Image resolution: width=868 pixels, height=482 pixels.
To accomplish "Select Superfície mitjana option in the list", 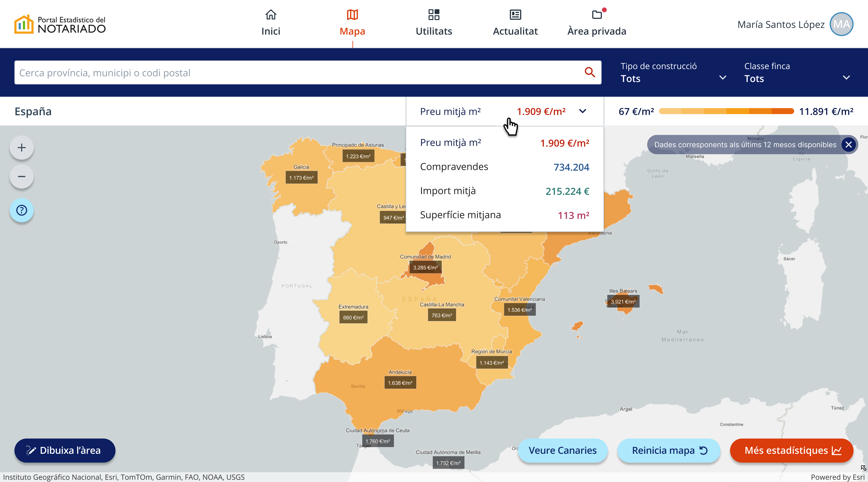I will pos(504,215).
